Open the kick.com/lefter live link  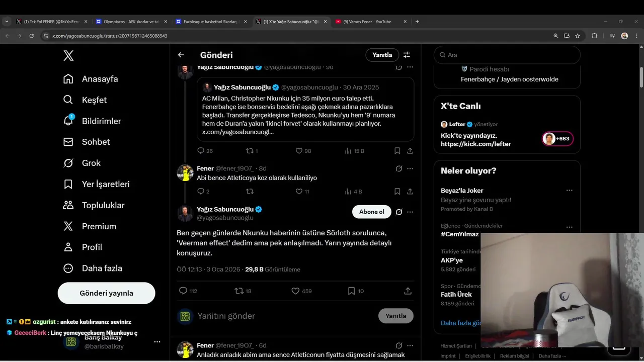[x=476, y=144]
